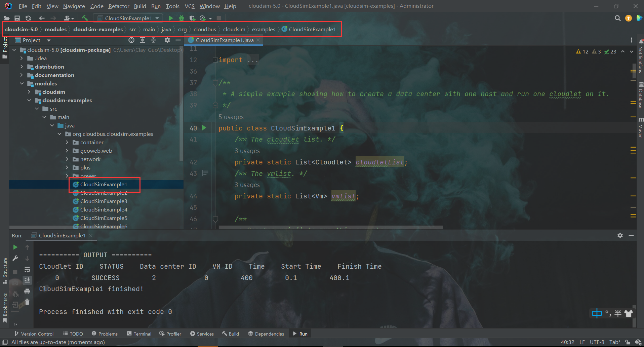Change file encoding via UTF-8 indicator
The height and width of the screenshot is (347, 644).
coord(597,342)
